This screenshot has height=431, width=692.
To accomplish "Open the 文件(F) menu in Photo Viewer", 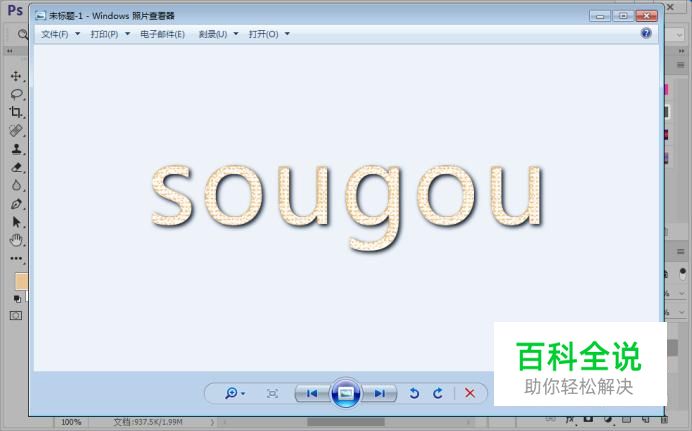I will (55, 34).
